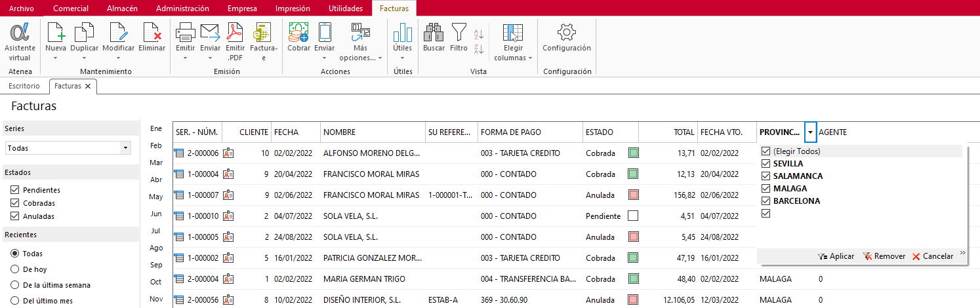Click Remover in the filter popup
This screenshot has height=308, width=980.
[884, 256]
